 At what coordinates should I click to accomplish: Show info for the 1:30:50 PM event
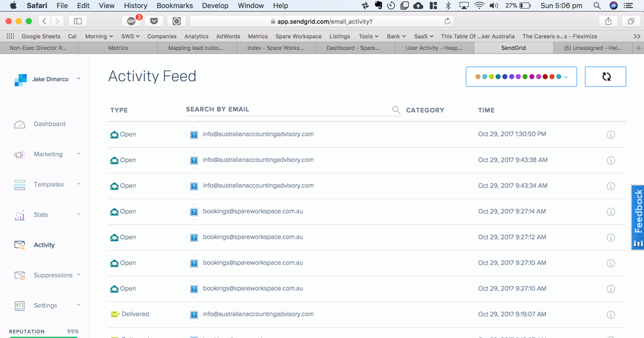[x=610, y=135]
